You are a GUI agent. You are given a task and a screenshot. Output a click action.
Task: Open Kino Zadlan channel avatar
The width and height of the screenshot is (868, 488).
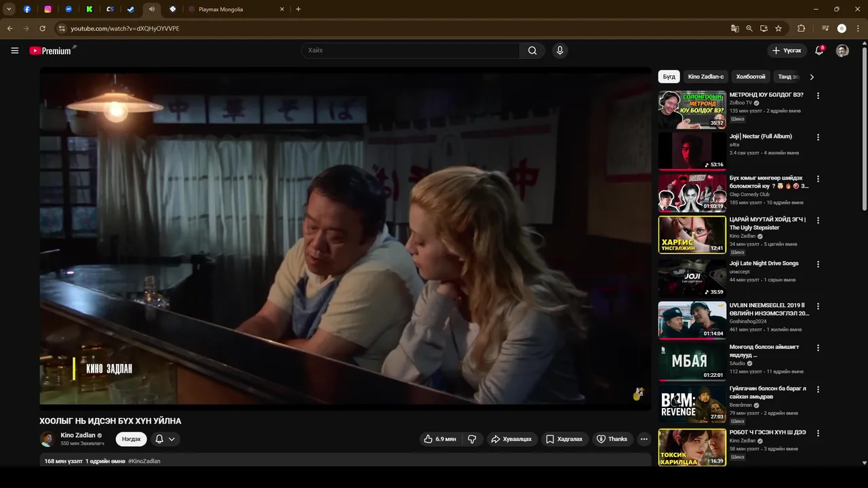point(47,439)
